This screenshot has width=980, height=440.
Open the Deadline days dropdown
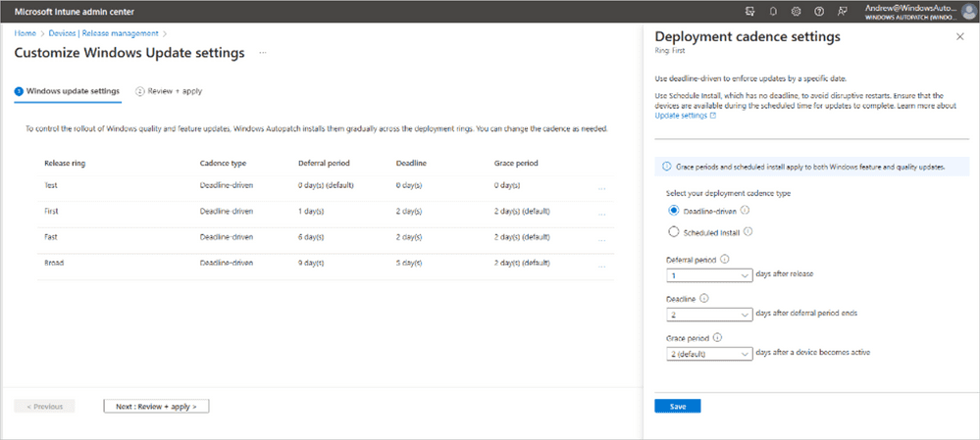point(703,314)
